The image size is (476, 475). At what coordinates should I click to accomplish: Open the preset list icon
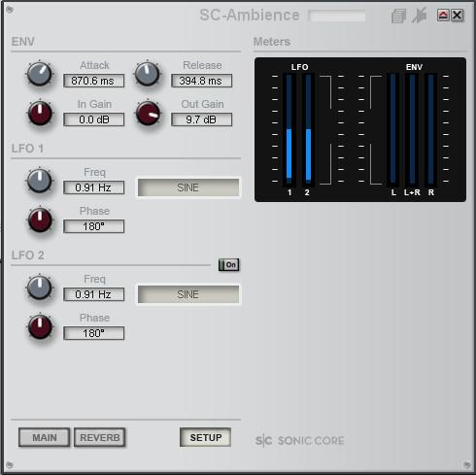tap(398, 16)
